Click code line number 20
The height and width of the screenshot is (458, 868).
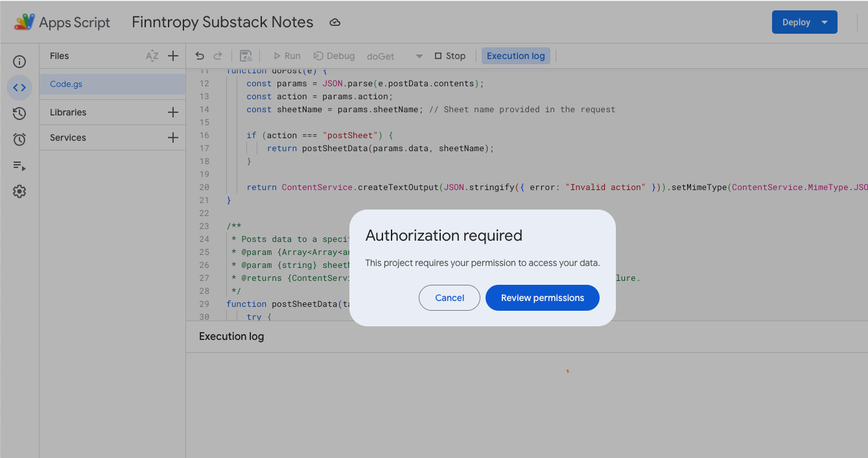[x=204, y=187]
